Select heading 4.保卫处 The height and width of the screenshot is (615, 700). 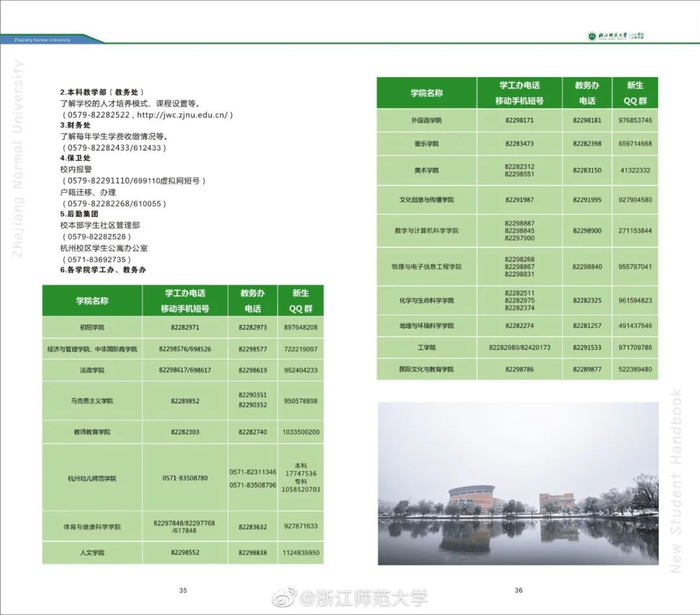coord(75,158)
